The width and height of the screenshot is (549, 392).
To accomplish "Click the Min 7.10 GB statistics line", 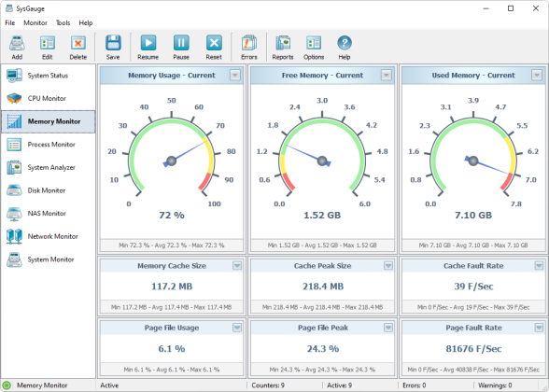I will point(473,245).
